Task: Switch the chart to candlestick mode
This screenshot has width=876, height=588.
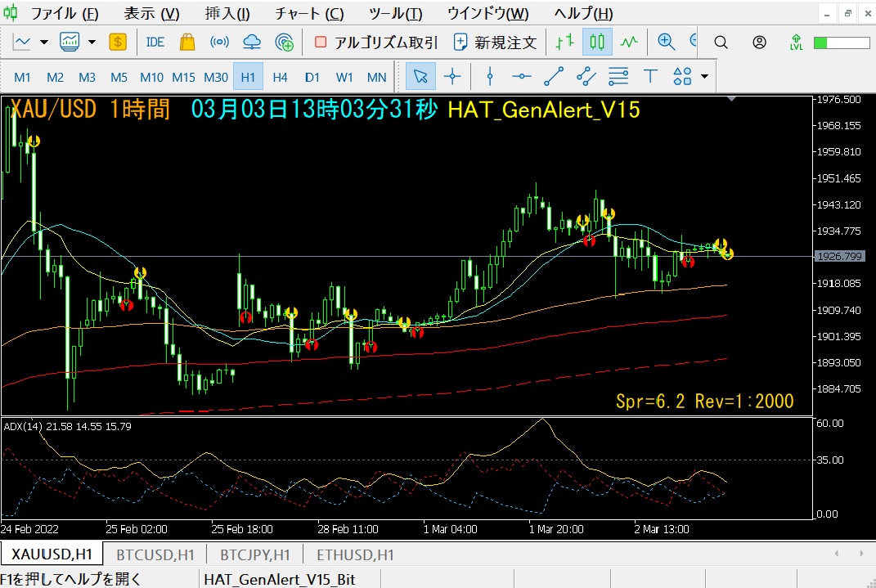Action: [597, 43]
